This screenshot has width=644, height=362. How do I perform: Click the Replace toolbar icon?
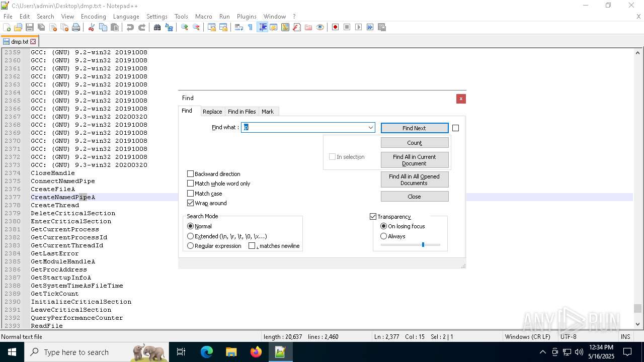(169, 27)
